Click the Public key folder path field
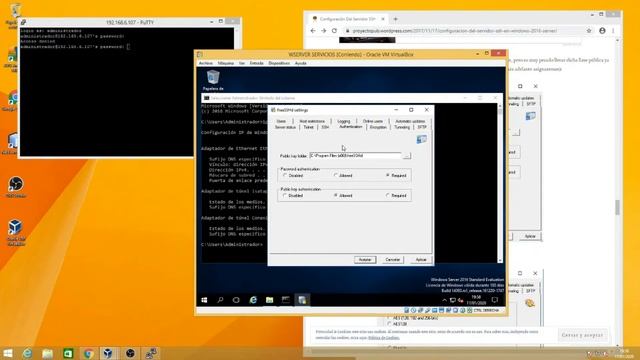This screenshot has width=640, height=360. click(x=356, y=156)
